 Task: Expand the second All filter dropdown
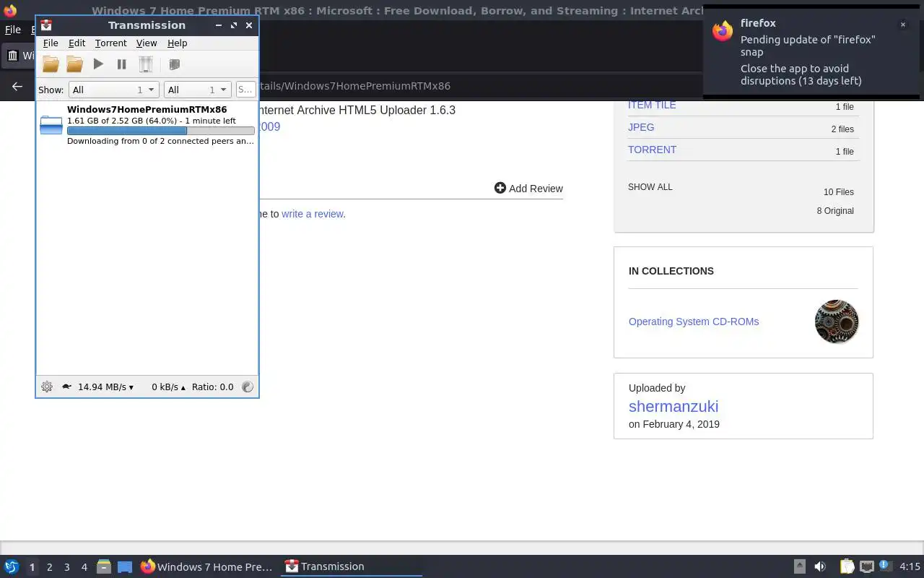197,90
